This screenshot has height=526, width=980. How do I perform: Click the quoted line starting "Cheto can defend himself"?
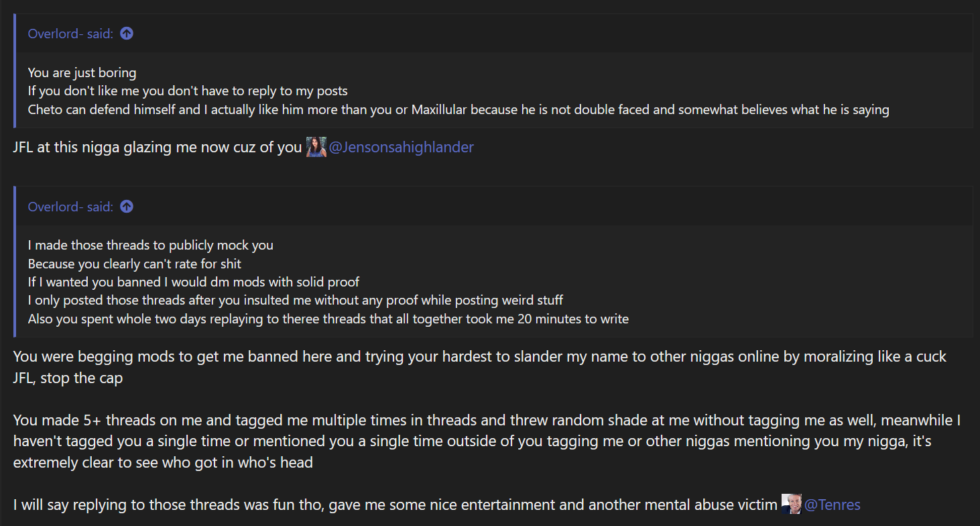(458, 109)
